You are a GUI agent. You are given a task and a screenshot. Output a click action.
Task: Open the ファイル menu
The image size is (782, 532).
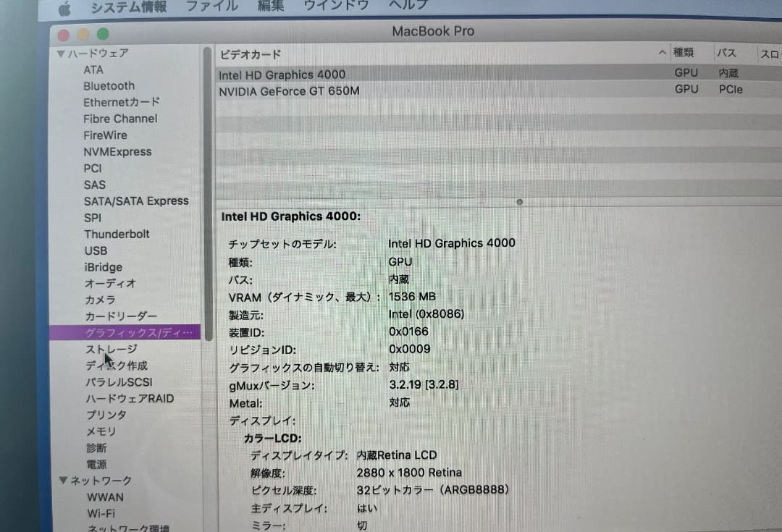211,7
